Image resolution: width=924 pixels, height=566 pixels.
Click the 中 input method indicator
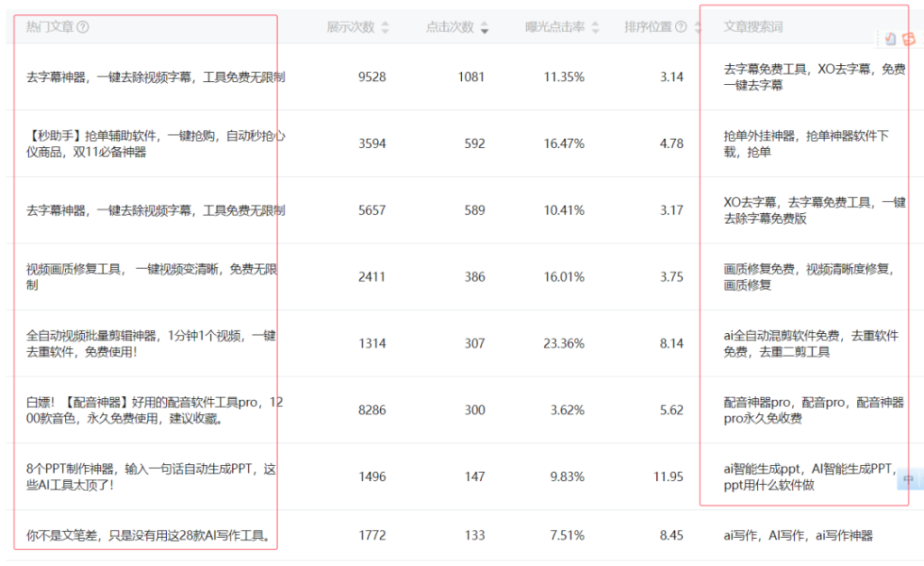(x=909, y=479)
